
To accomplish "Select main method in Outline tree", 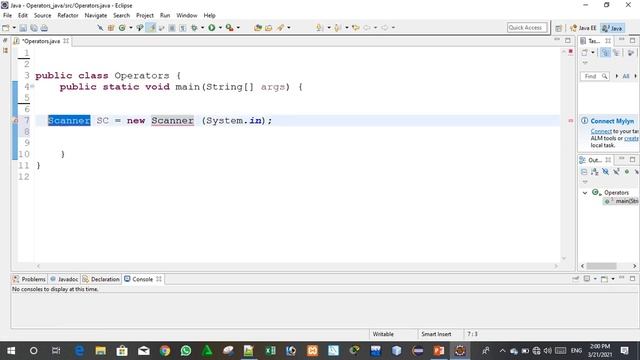I will coord(621,201).
